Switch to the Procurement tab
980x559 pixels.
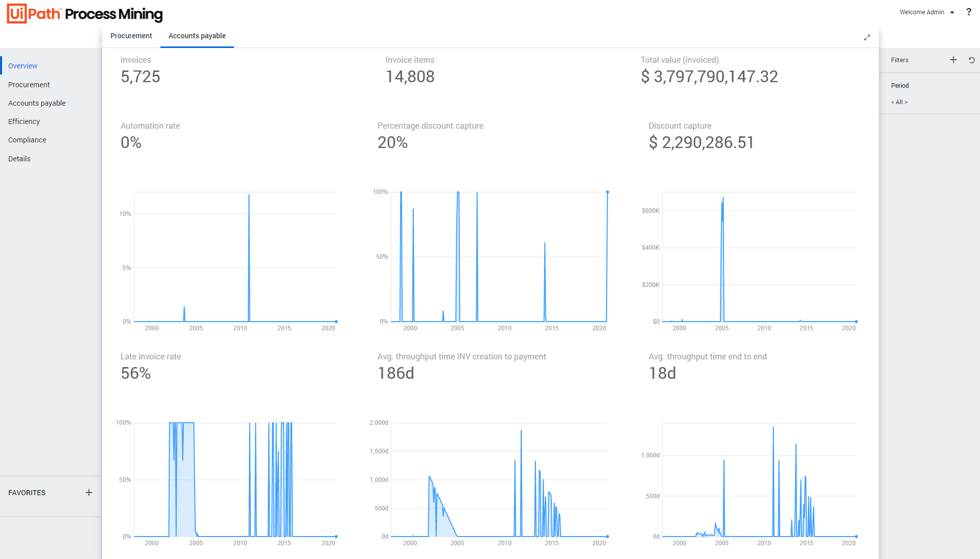pyautogui.click(x=131, y=36)
